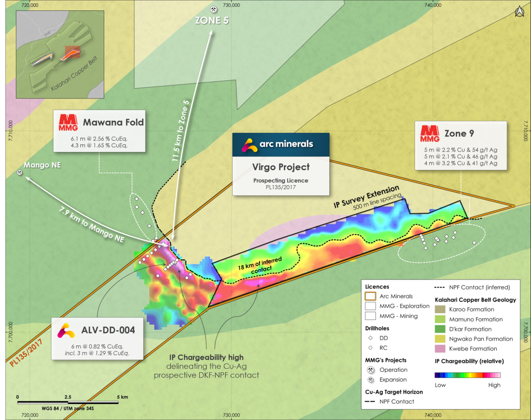Click the Virgo Project title
This screenshot has width=531, height=420.
pyautogui.click(x=281, y=167)
